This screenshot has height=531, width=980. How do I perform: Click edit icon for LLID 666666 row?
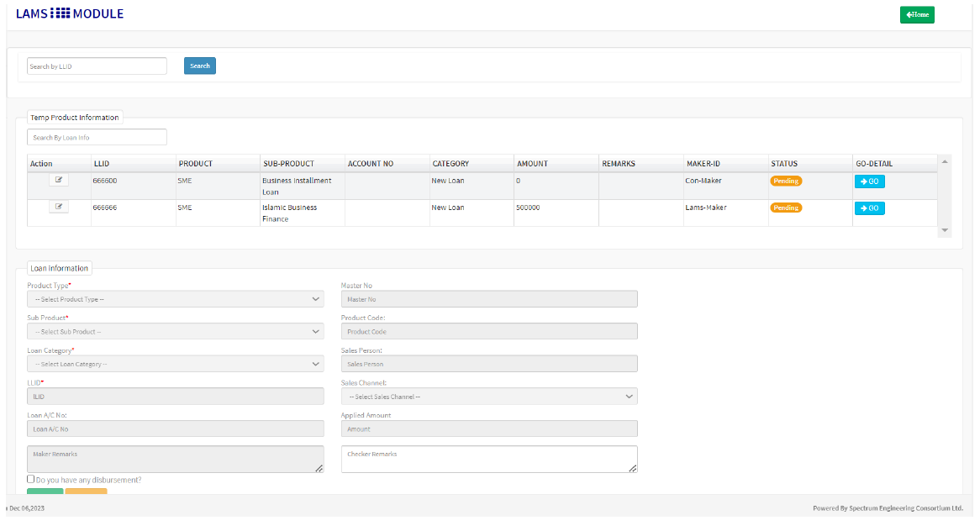(59, 207)
